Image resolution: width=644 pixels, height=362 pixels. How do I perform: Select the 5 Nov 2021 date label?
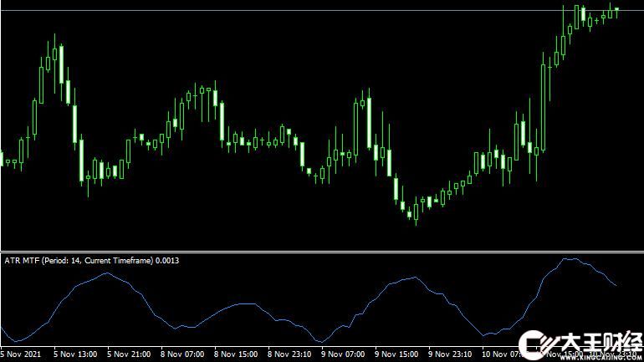coord(21,354)
